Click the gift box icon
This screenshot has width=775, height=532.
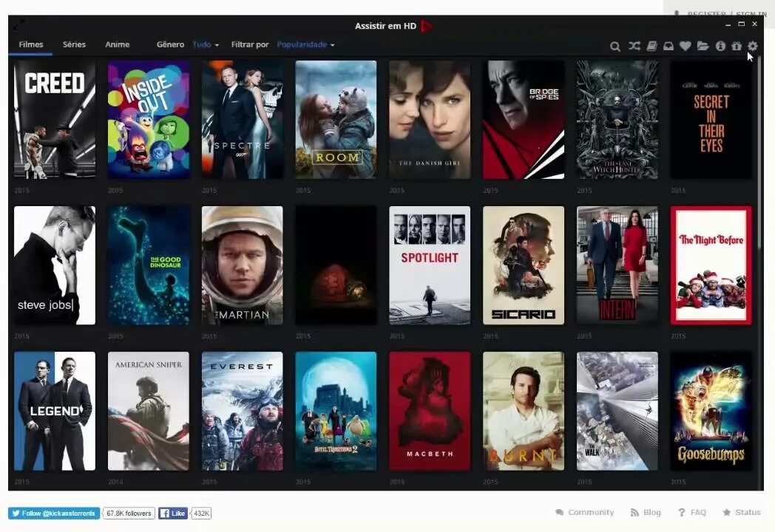[737, 46]
